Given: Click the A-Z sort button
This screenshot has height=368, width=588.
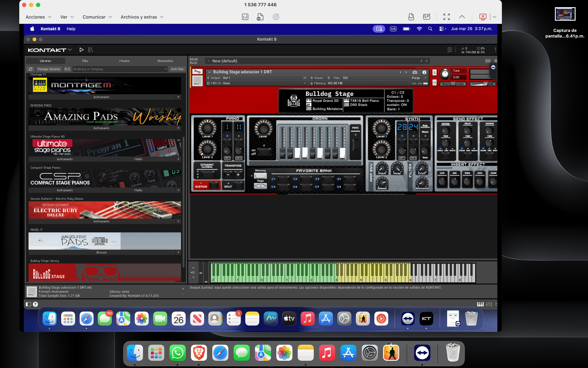Looking at the screenshot, I should 67,69.
